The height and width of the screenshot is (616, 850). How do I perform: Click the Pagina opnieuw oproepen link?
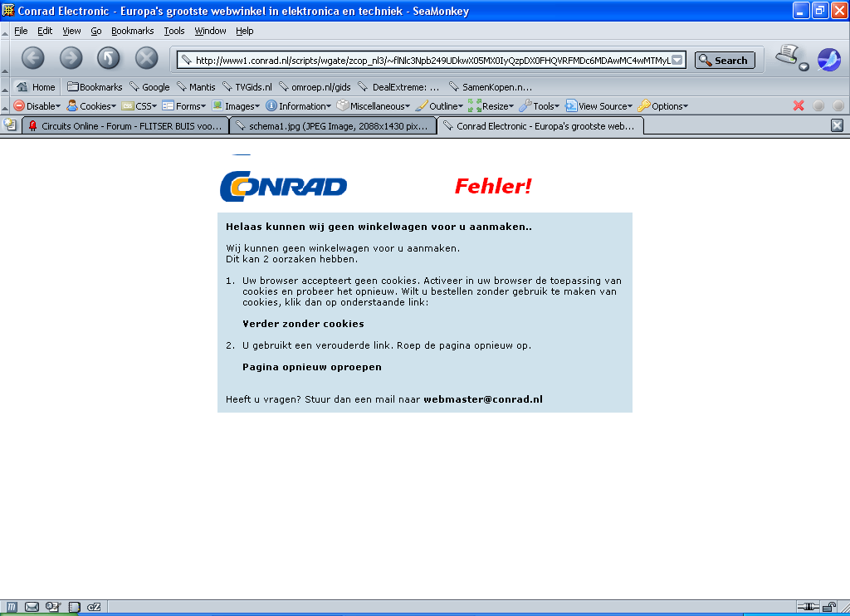click(x=312, y=367)
